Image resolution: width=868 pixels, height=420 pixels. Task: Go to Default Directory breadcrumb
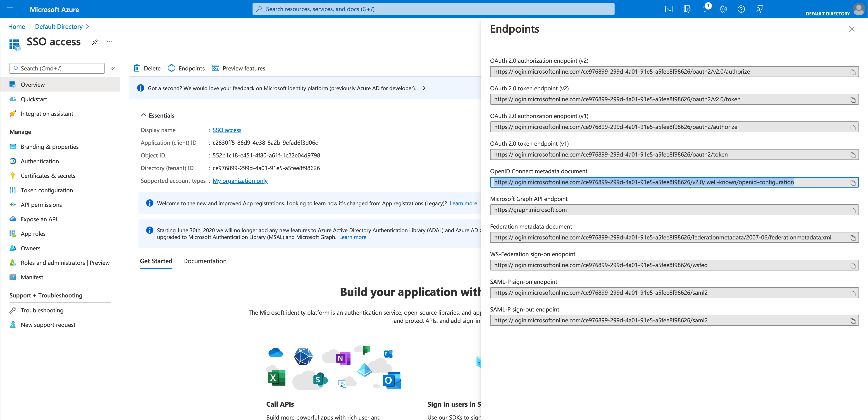[59, 27]
